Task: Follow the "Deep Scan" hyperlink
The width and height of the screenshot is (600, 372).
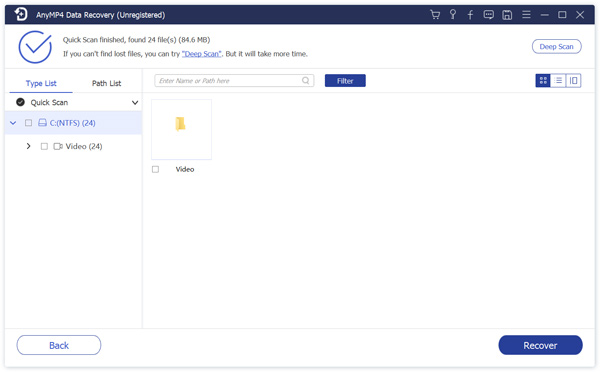Action: (201, 54)
